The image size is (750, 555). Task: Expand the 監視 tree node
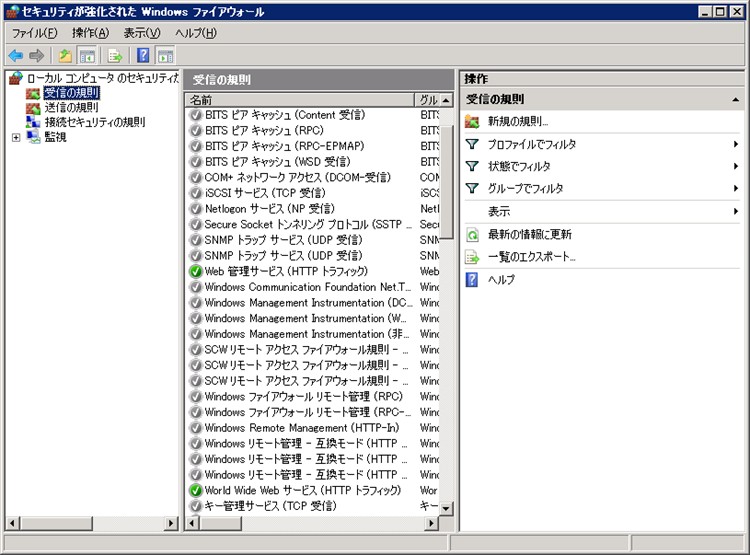click(16, 137)
